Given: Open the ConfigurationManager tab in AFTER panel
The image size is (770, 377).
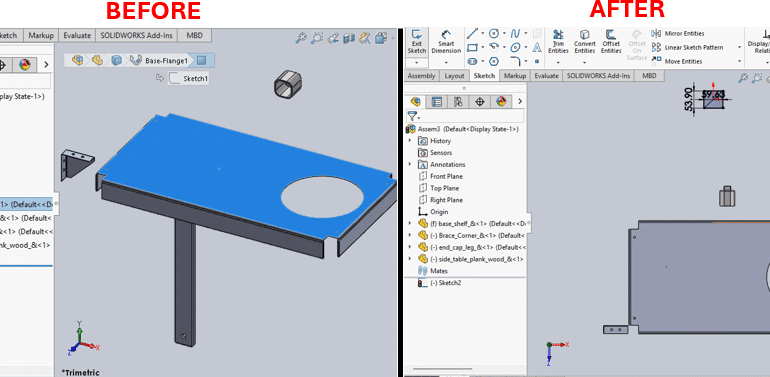Looking at the screenshot, I should [x=458, y=102].
